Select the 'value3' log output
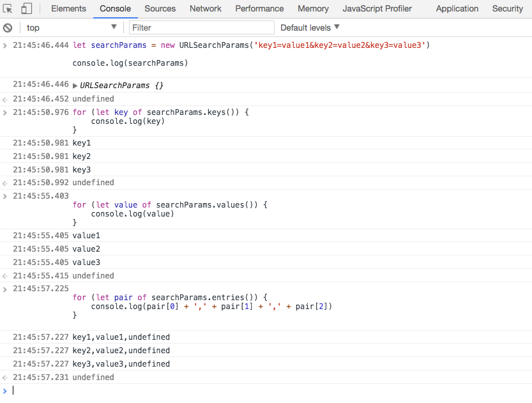 [86, 262]
